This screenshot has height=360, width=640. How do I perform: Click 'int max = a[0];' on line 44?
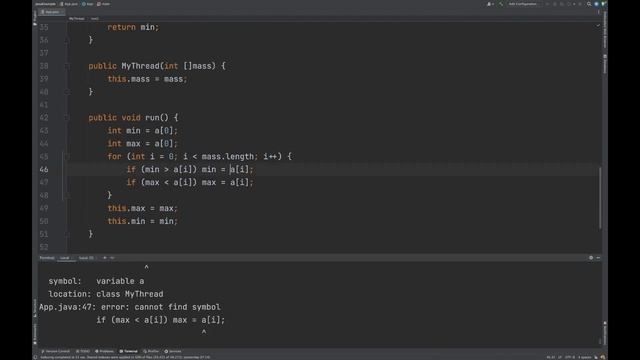[x=143, y=144]
